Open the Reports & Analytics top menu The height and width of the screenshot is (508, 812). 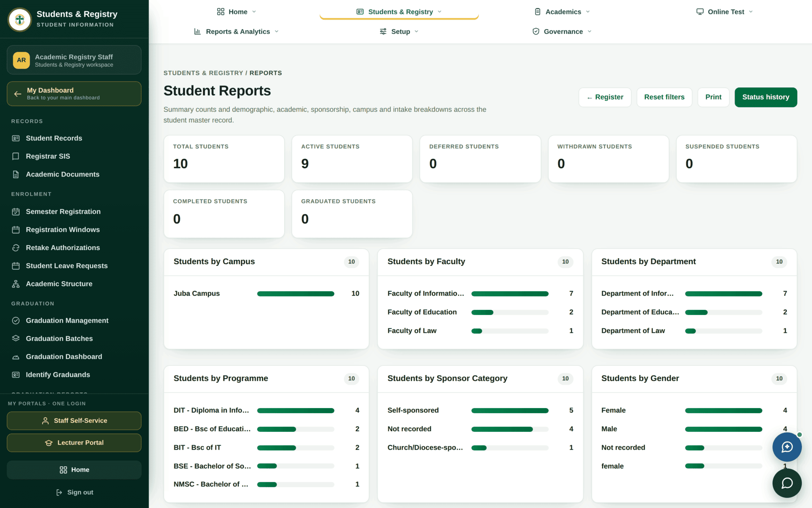(236, 31)
